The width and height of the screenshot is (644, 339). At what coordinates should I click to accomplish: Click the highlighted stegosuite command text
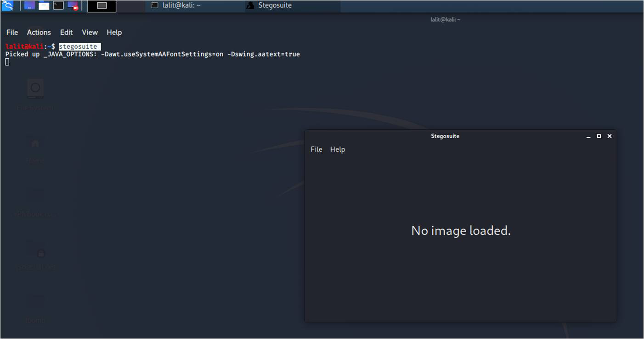point(79,47)
